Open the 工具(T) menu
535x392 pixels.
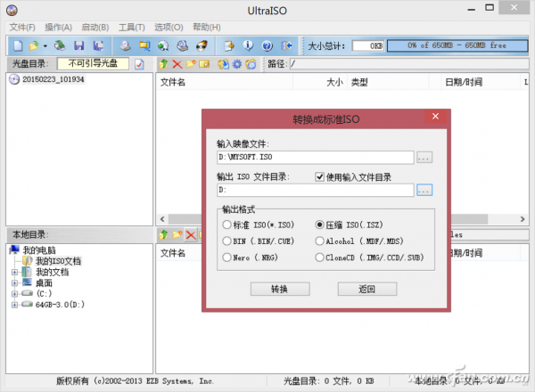point(132,28)
